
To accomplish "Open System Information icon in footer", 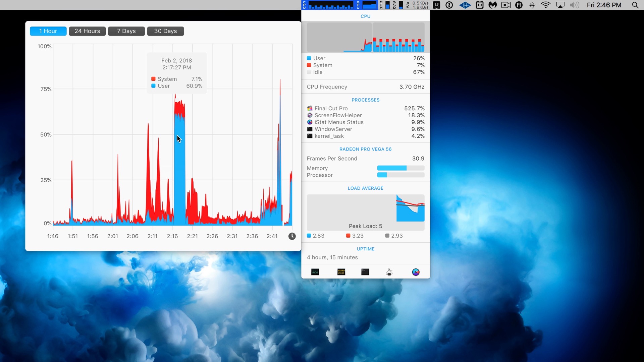I will pos(389,272).
